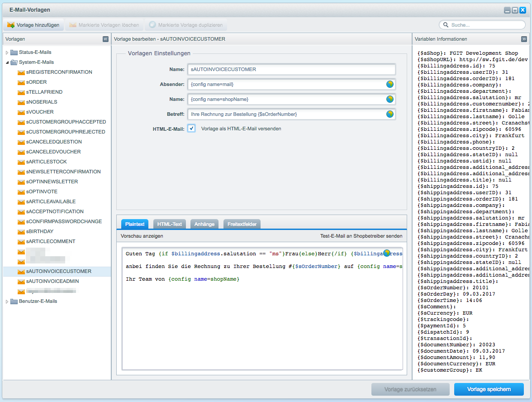Click globe icon in Absender field
532x402 pixels.
[390, 84]
